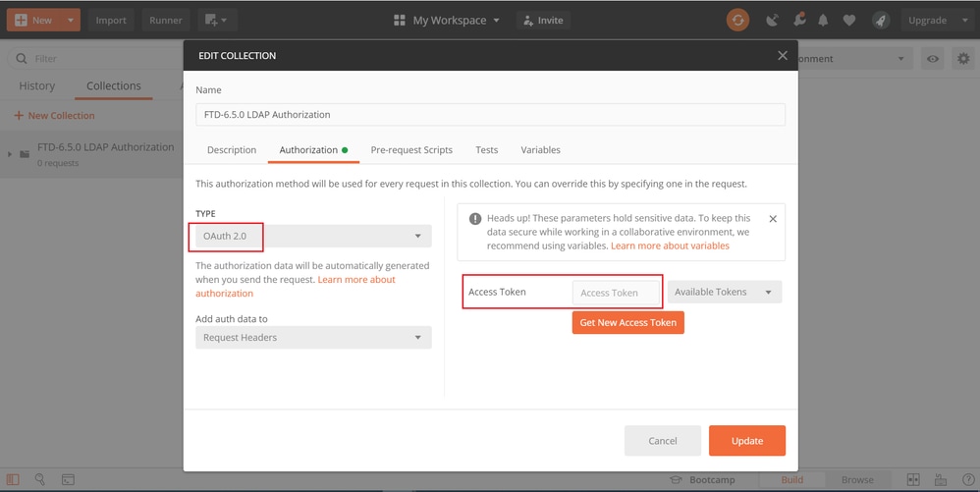Switch to Build mode
The image size is (980, 492).
(791, 479)
